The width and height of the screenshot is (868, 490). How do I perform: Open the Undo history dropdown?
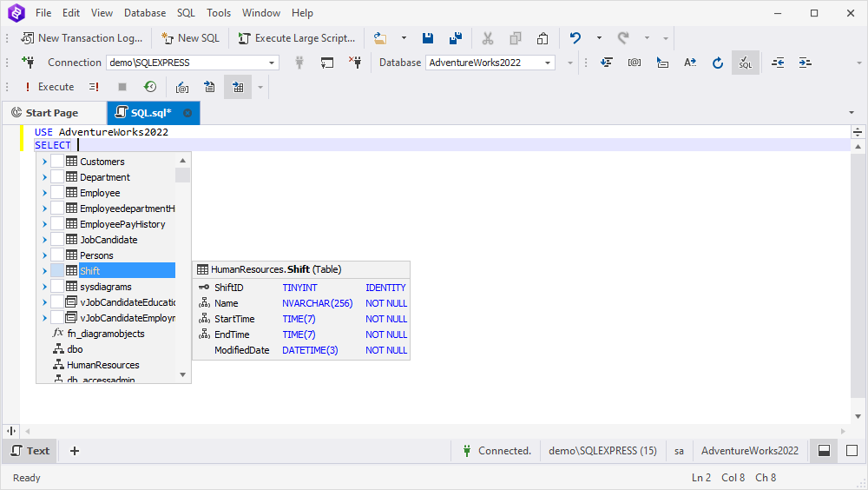click(599, 38)
